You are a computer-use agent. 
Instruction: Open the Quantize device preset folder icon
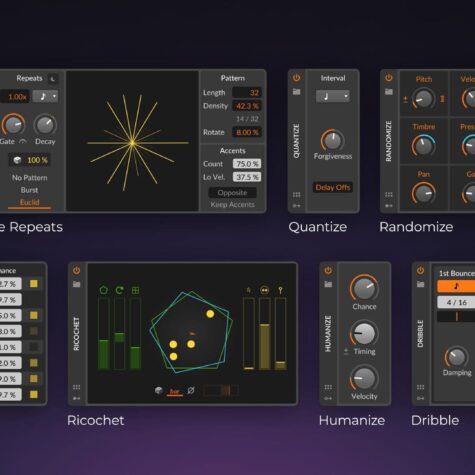coord(296,91)
